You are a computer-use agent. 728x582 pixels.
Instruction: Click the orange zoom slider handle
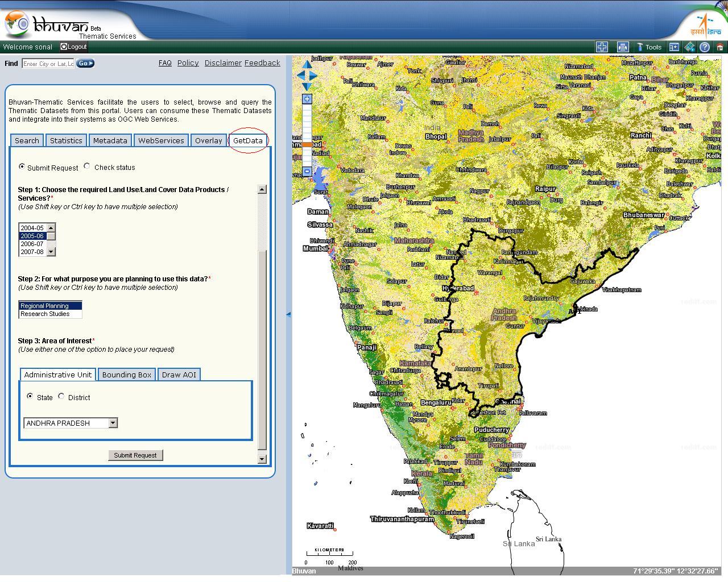[307, 145]
